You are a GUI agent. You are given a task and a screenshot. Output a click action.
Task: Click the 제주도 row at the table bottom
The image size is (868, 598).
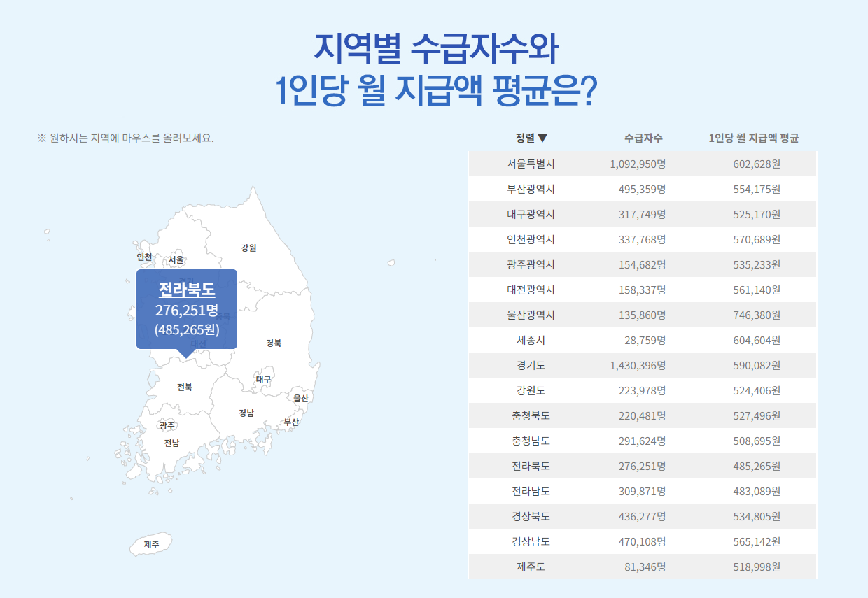(x=642, y=566)
